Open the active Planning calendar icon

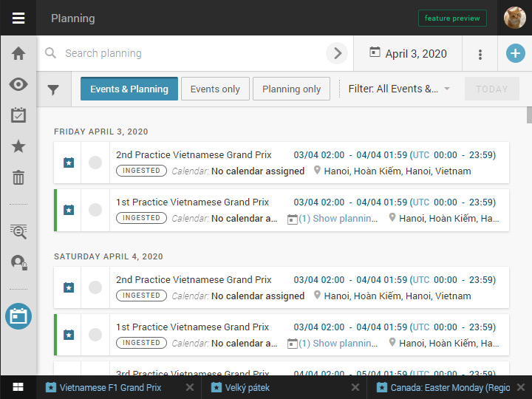point(18,316)
